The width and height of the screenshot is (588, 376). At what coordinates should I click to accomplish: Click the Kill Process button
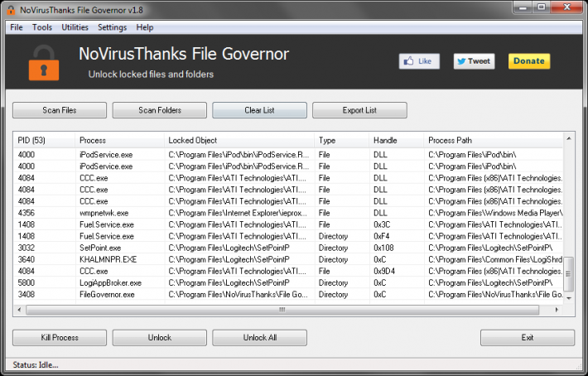pyautogui.click(x=60, y=337)
